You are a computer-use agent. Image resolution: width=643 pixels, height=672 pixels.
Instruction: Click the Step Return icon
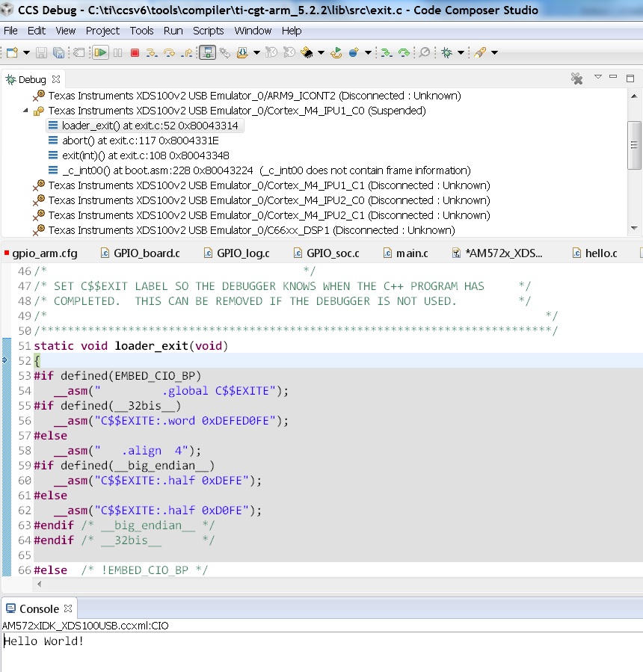(x=187, y=52)
